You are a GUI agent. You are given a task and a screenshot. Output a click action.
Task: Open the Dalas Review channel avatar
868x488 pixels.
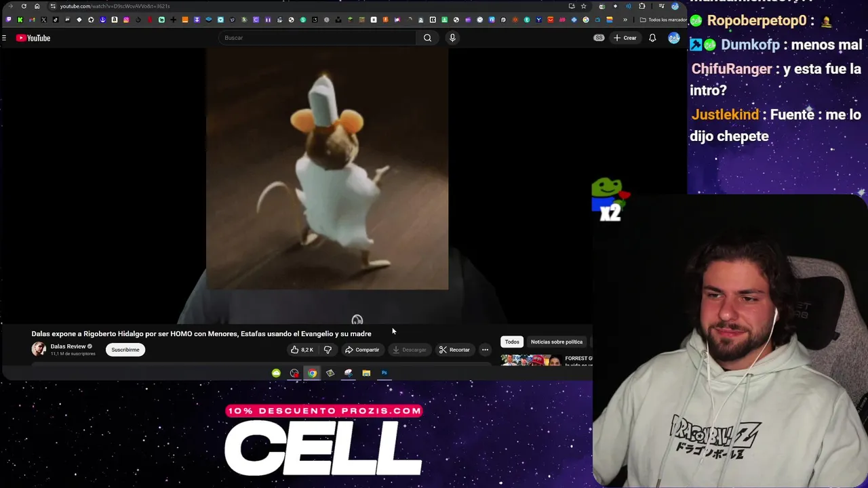click(x=39, y=349)
